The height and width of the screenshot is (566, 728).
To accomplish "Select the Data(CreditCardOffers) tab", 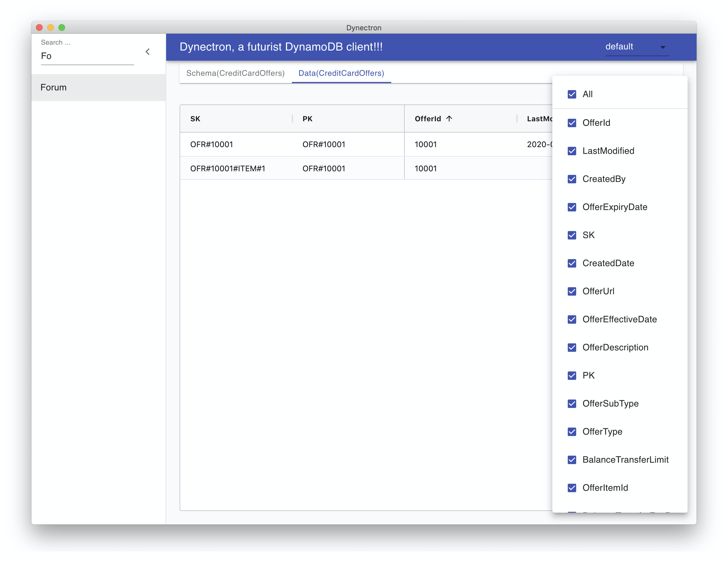I will point(341,73).
